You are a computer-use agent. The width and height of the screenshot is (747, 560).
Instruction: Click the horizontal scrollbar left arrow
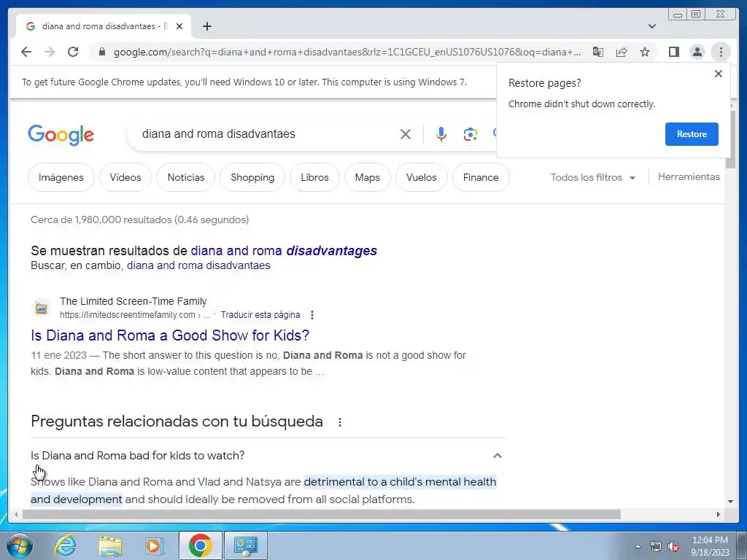tap(16, 514)
